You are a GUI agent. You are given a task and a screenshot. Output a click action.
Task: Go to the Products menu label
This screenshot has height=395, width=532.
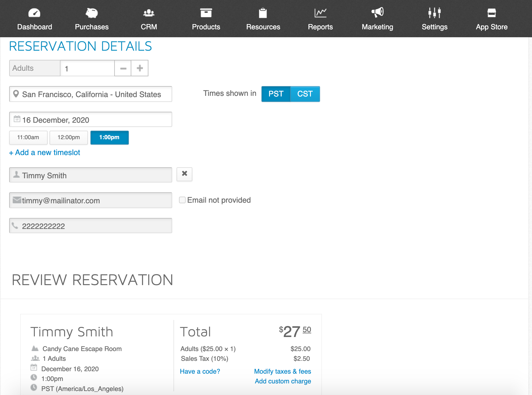(x=206, y=27)
